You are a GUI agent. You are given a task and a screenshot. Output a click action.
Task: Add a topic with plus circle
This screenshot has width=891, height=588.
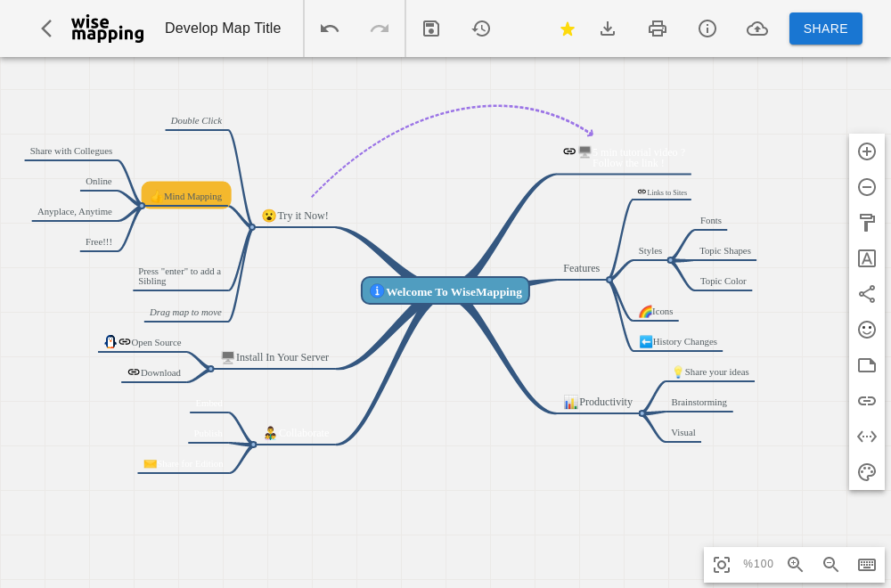(x=867, y=151)
